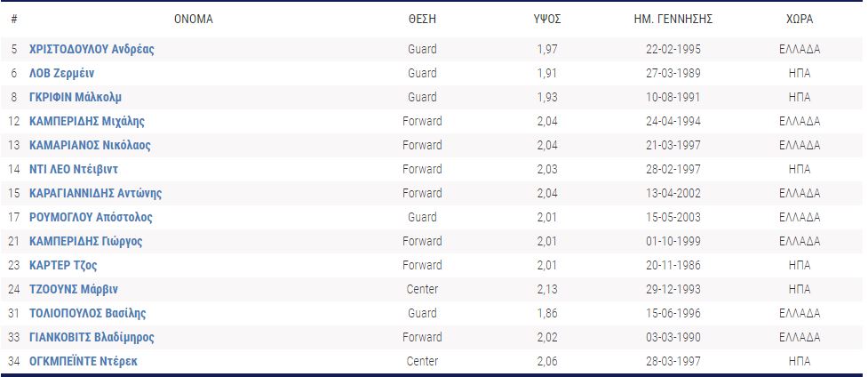Click the ΗΜ. ΓΕΝΝΗΣΗΣ column header
The height and width of the screenshot is (377, 868).
(680, 19)
